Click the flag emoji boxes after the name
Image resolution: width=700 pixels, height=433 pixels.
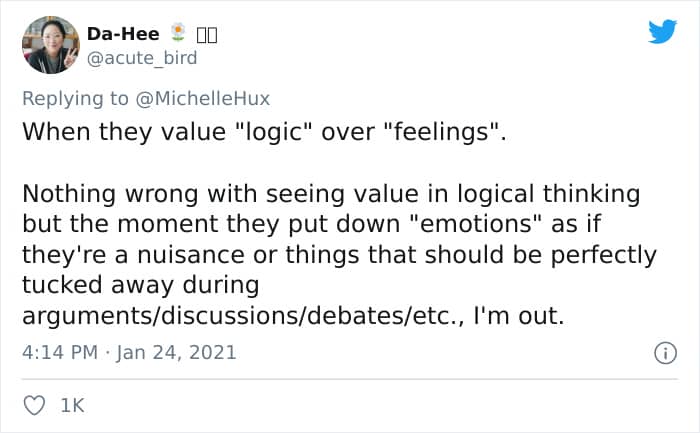tap(206, 34)
